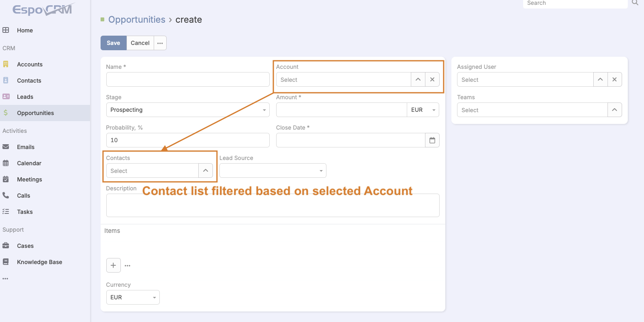Expand the Teams selector chevron
Viewport: 644px width, 322px height.
[x=615, y=110]
